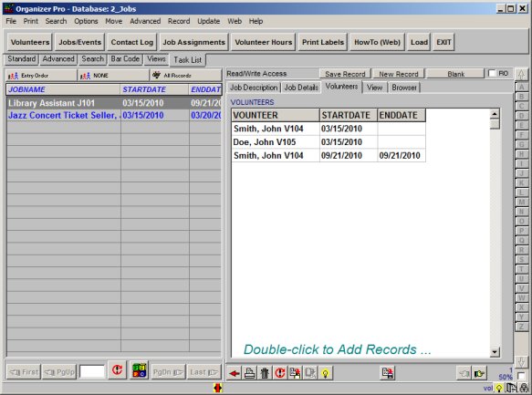Click the Volunteers module button
532x395 pixels.
tap(30, 42)
